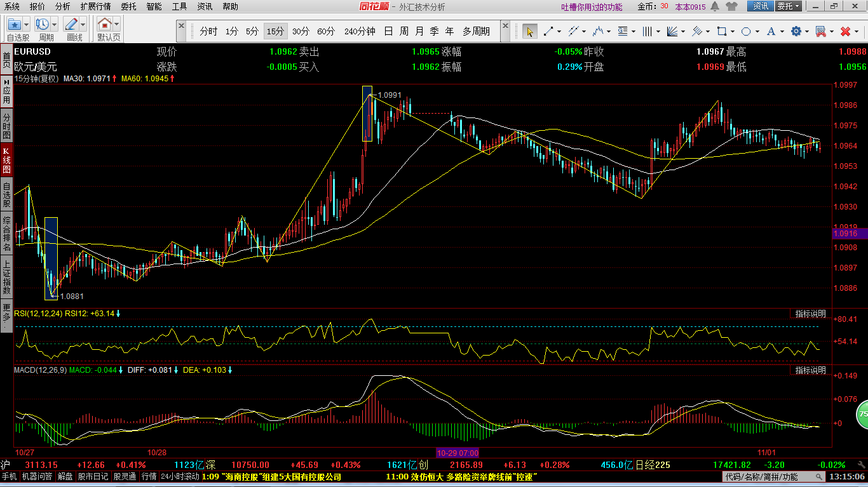Switch to the 30分 period
This screenshot has height=487, width=868.
point(301,31)
